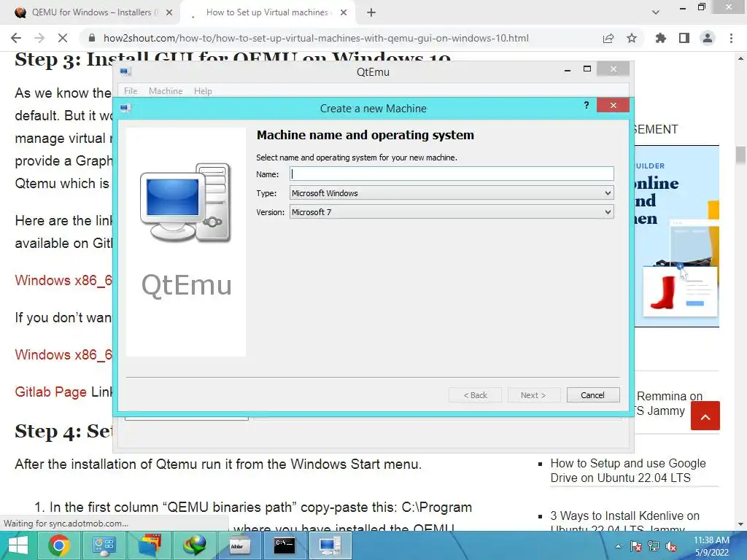Screen dimensions: 747x560
Task: Click the network tray icon
Action: coord(654,546)
